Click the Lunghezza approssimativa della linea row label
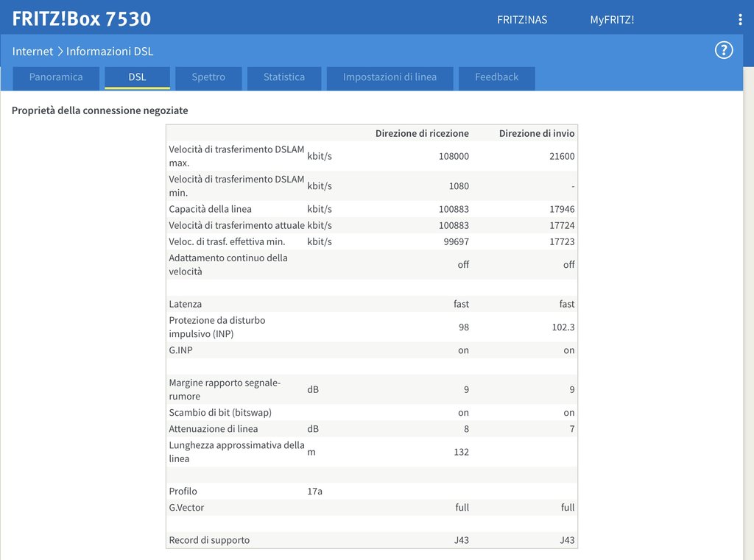This screenshot has width=754, height=560. pyautogui.click(x=236, y=452)
